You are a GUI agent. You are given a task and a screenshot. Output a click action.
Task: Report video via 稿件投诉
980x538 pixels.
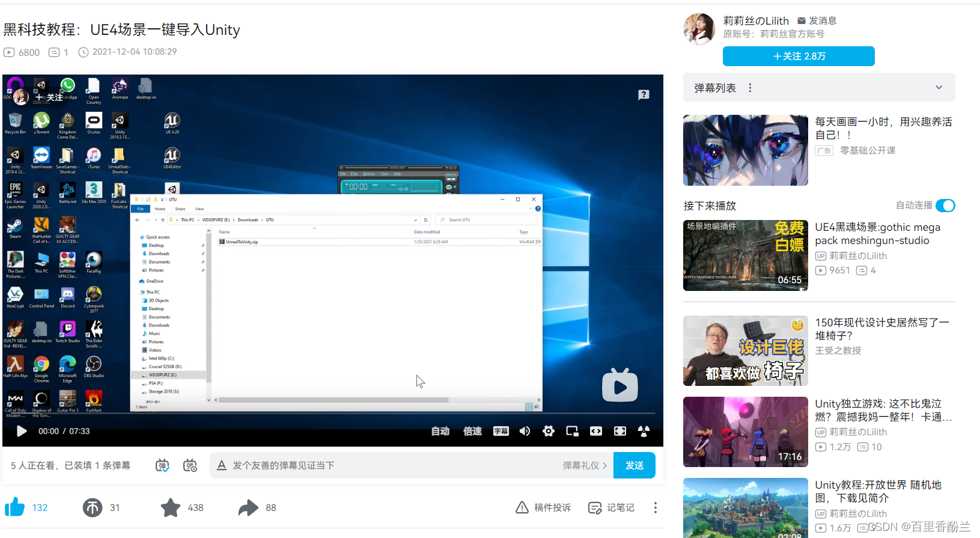(543, 507)
